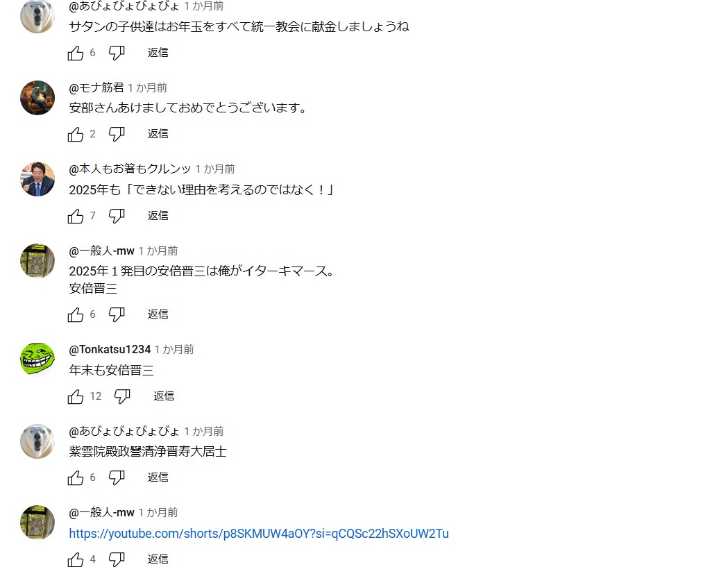The image size is (728, 567).
Task: Click the polar bear avatar on 紫雲院殿 comment
Action: [37, 441]
